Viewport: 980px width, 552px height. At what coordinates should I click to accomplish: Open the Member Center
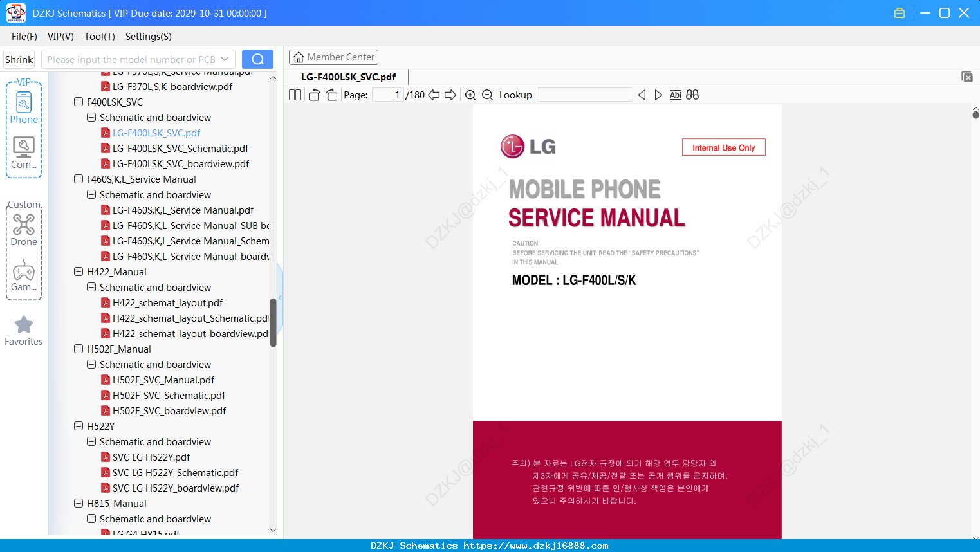click(333, 57)
